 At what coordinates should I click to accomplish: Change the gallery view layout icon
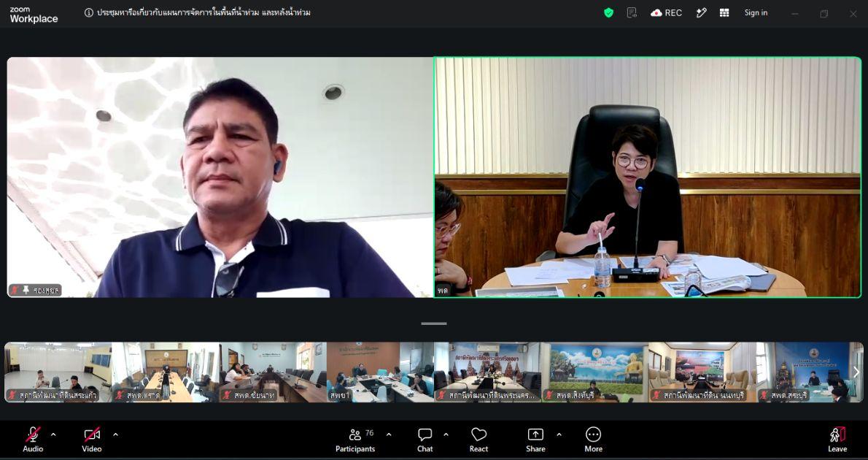click(724, 12)
